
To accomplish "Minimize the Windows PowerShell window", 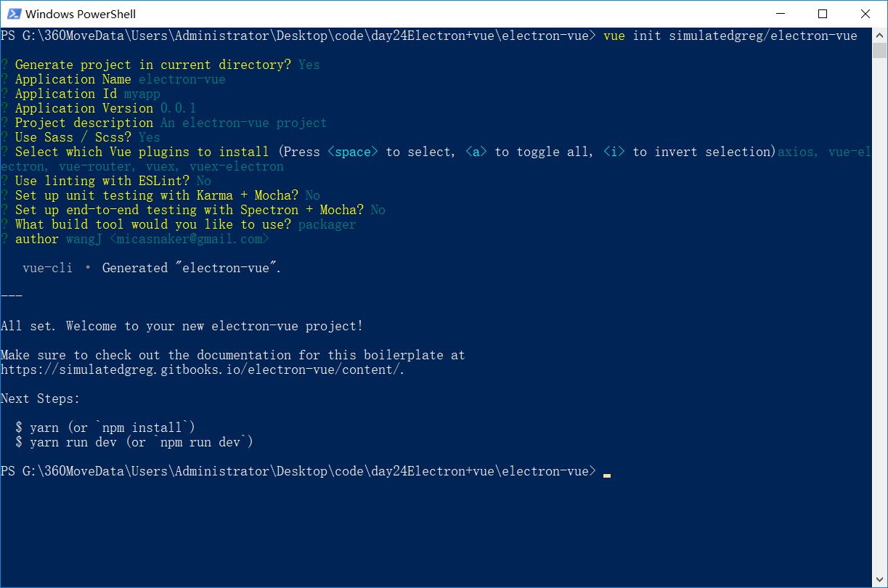I will pos(781,14).
